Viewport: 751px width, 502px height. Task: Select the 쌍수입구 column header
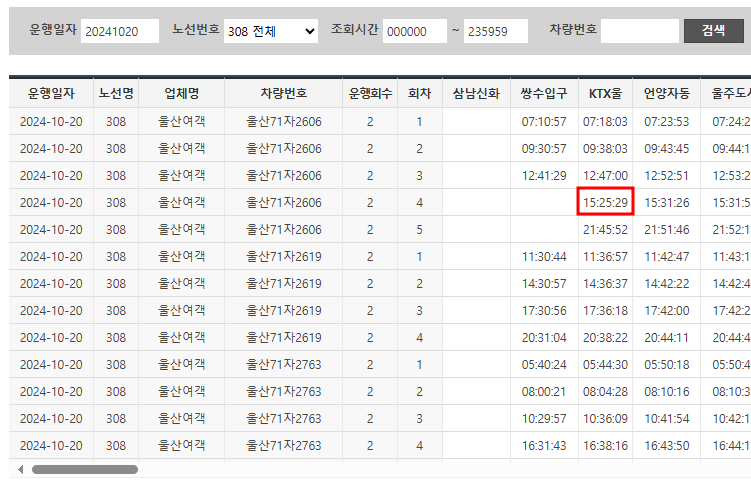coord(544,94)
